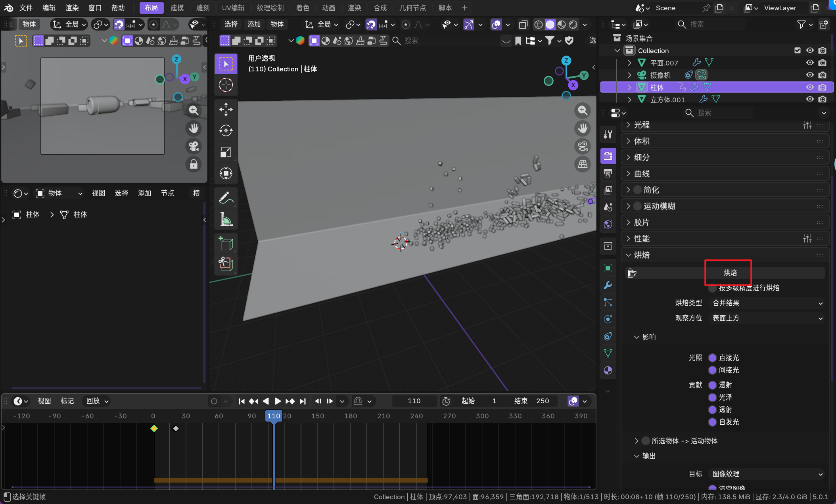Hide 柱体 object via eye icon
Image resolution: width=836 pixels, height=504 pixels.
(x=810, y=87)
